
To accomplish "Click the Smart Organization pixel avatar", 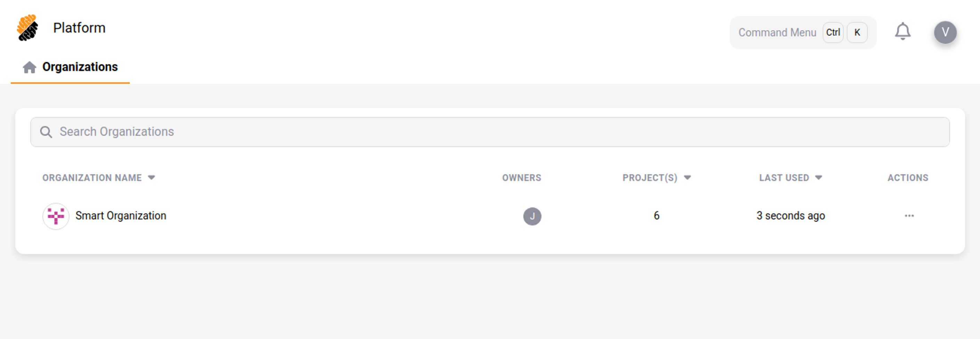I will click(56, 216).
